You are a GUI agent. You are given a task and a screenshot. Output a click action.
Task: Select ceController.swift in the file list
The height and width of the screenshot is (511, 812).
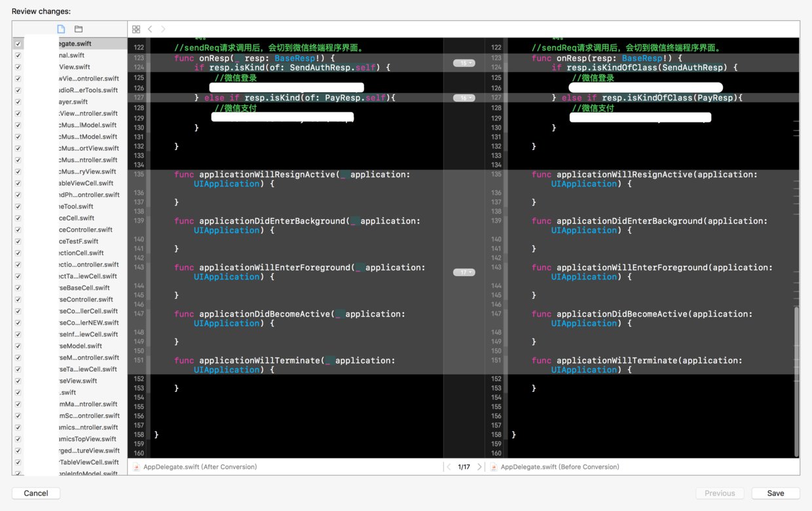(x=85, y=230)
